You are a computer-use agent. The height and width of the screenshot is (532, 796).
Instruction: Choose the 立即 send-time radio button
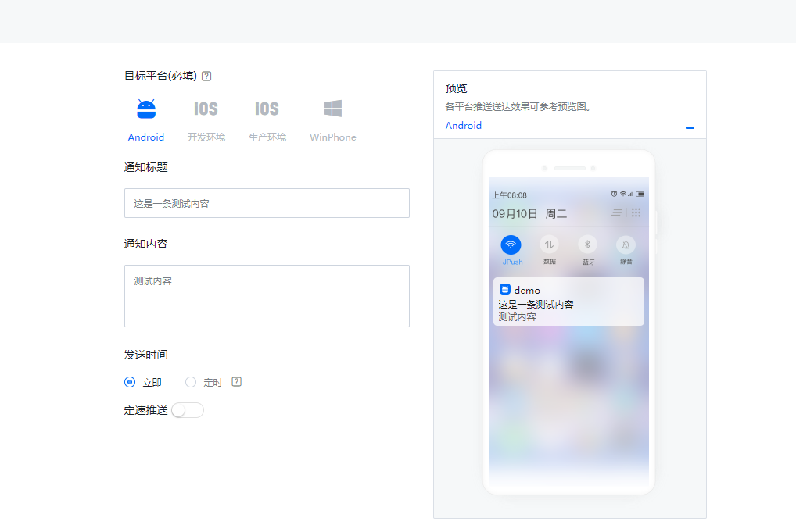(130, 382)
